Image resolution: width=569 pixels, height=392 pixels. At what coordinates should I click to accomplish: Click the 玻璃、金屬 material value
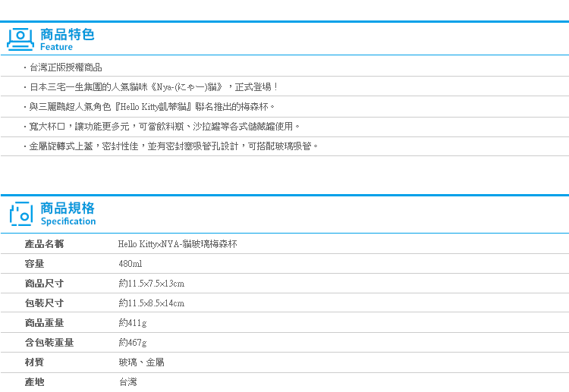142,362
